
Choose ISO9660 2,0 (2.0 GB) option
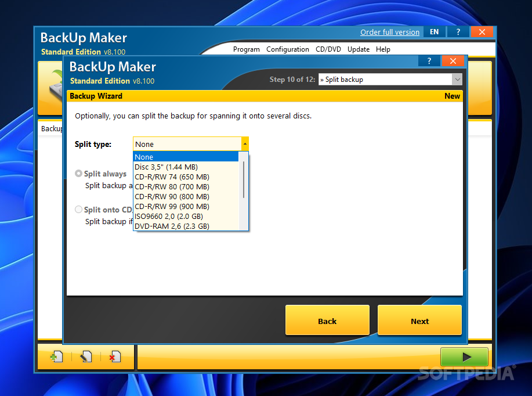point(186,216)
